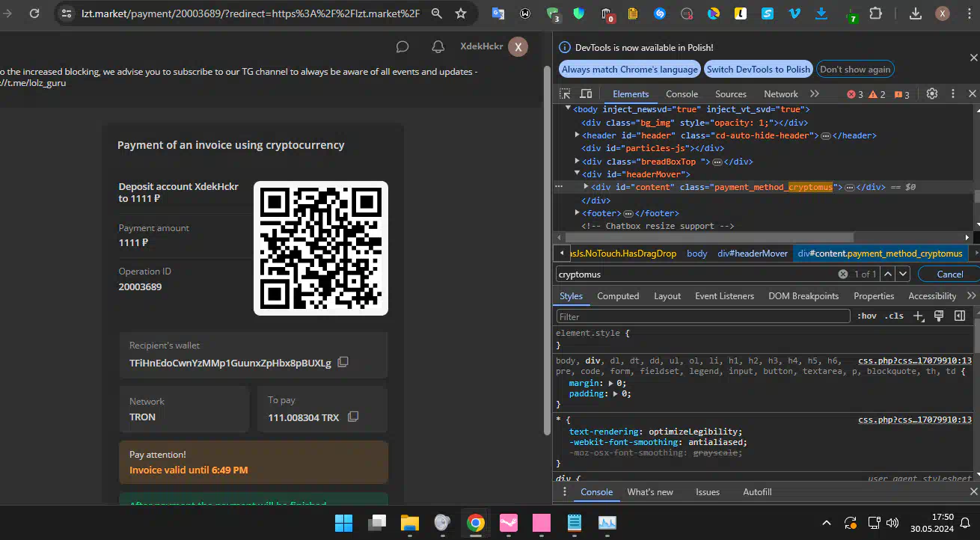The width and height of the screenshot is (980, 540).
Task: Click Always match Chrome's language
Action: tap(630, 70)
